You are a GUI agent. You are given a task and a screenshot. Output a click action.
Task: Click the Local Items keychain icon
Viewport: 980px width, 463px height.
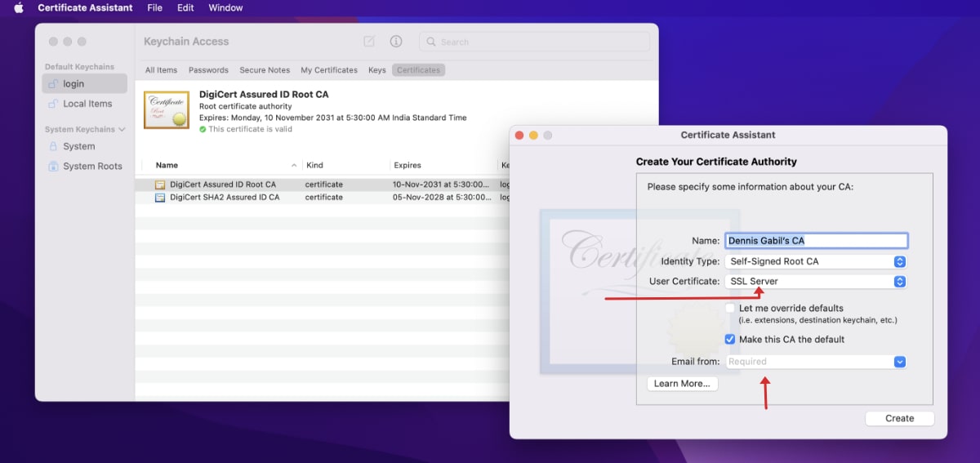[53, 104]
